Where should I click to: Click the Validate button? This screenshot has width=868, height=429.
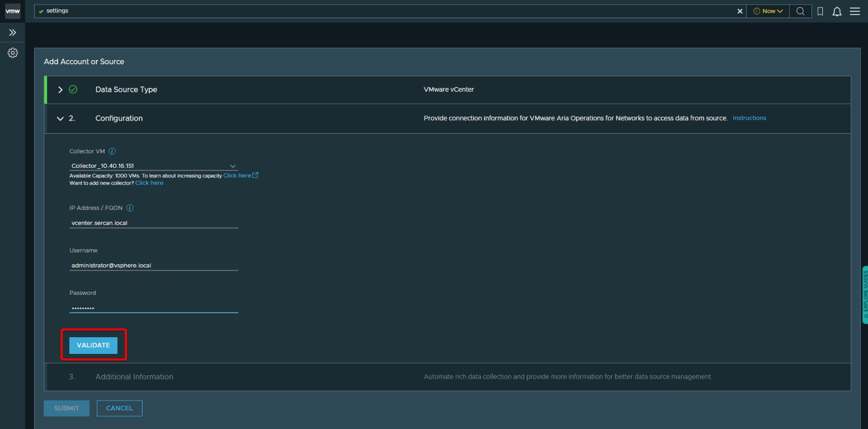point(93,345)
